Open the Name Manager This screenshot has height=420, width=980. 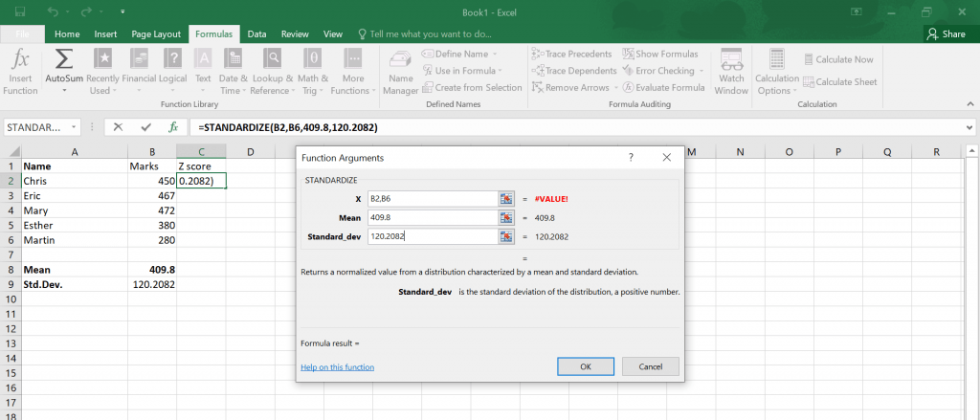point(400,72)
